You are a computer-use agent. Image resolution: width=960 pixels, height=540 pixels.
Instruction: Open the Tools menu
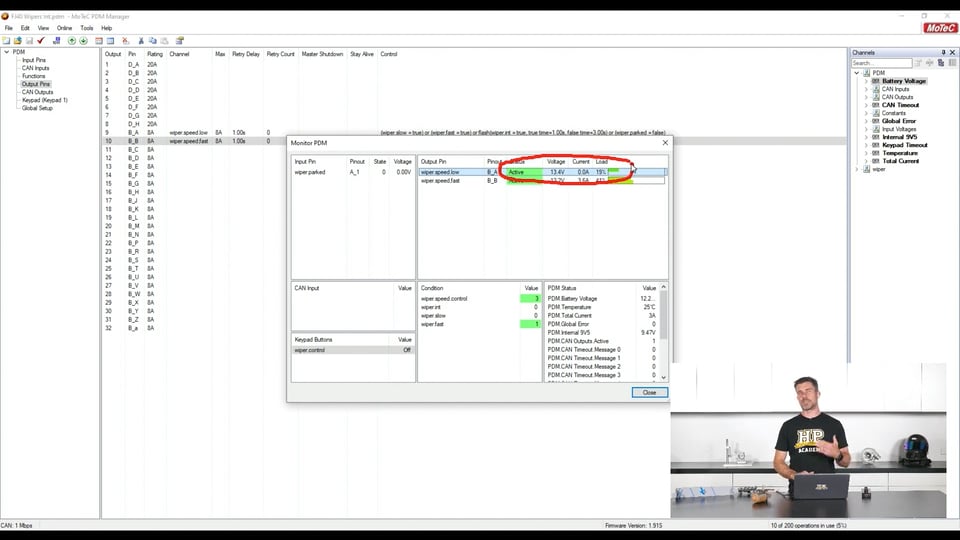pos(87,28)
